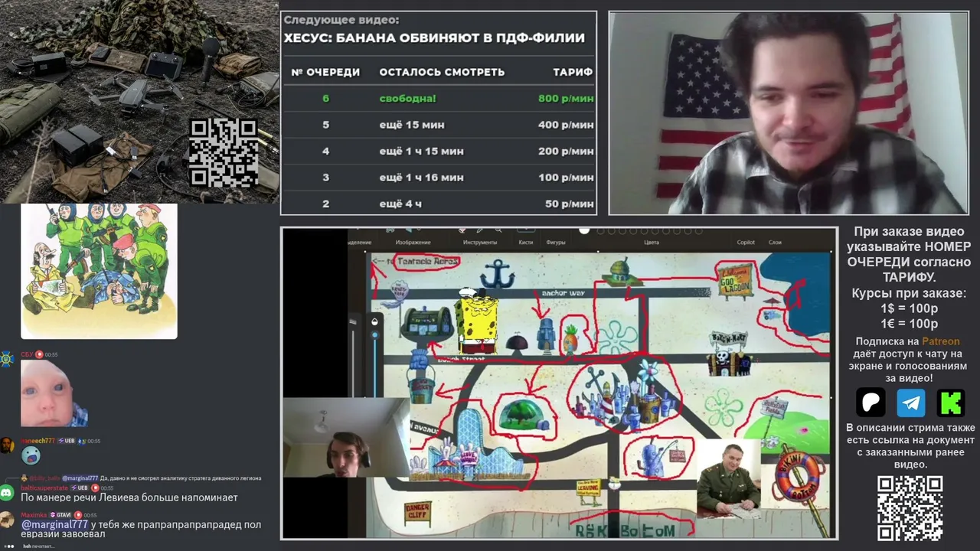Click the drone equipment photo
The height and width of the screenshot is (551, 980).
coord(139,101)
